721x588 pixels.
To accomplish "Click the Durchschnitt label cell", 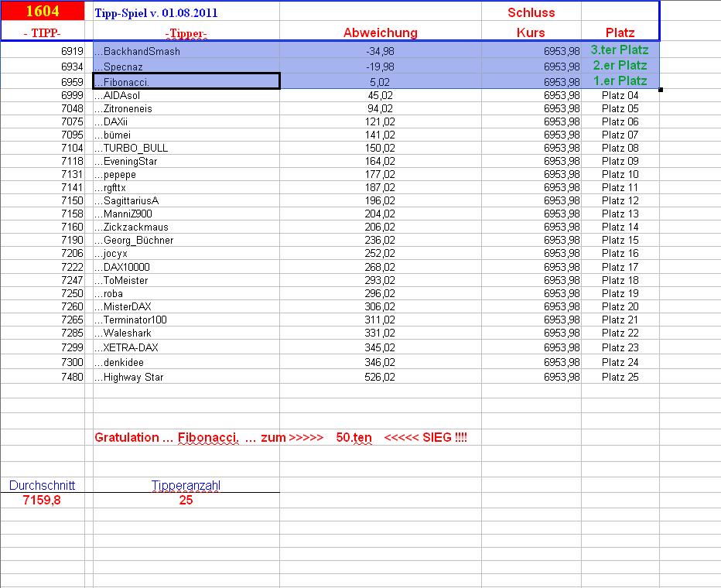I will pos(43,485).
